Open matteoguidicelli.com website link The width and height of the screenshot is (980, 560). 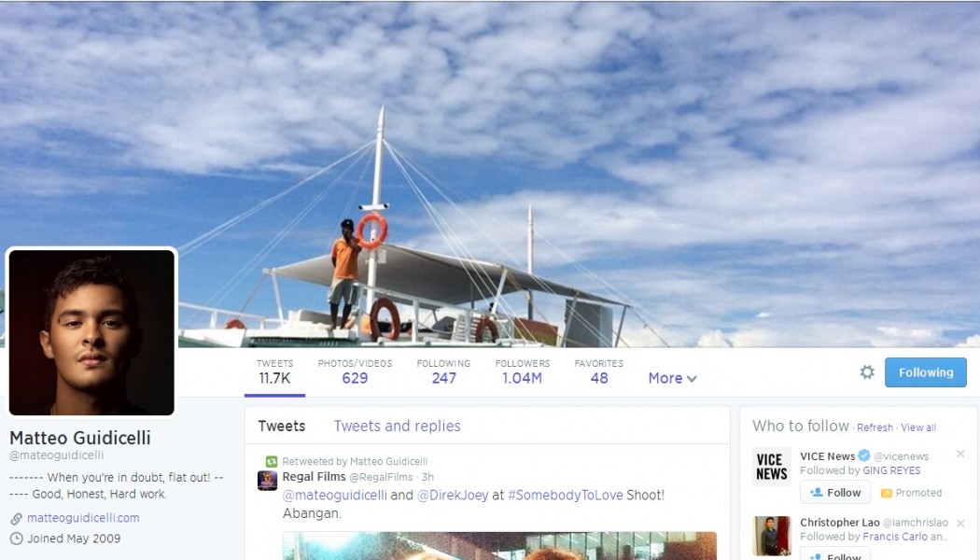[x=83, y=518]
